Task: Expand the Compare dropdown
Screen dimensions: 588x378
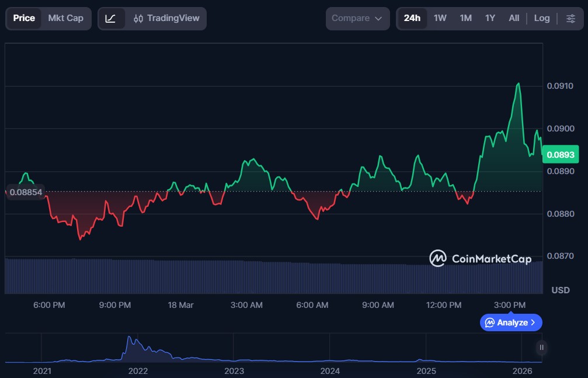Action: click(x=357, y=18)
